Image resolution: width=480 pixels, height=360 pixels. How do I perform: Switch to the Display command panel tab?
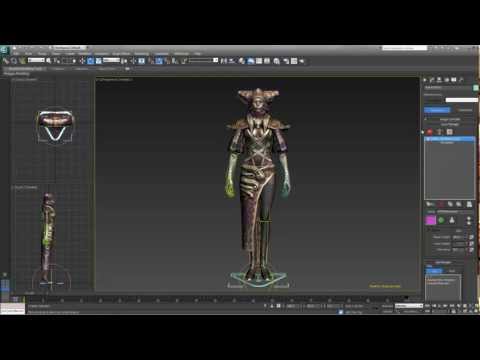pos(454,80)
